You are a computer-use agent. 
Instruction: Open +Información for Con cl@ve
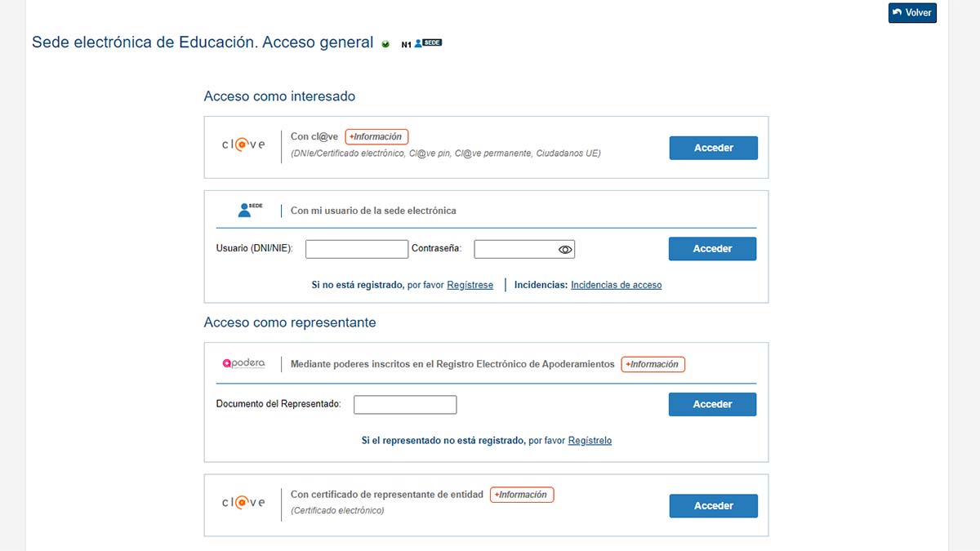(376, 137)
